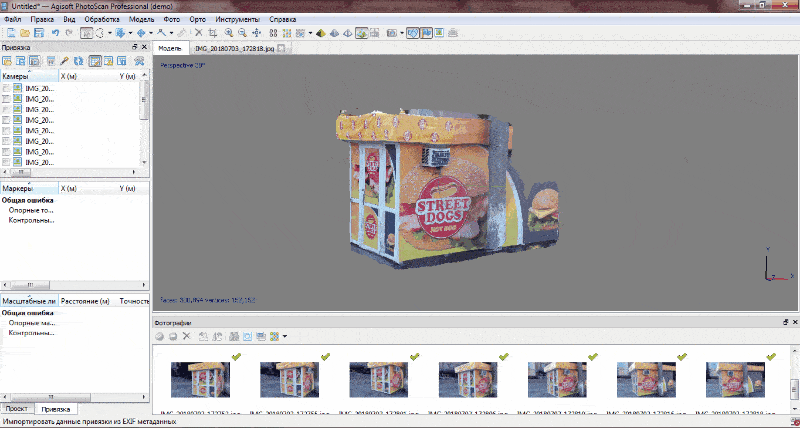
Task: Click the Remove photos X in Фотографии toolbar
Action: 186,336
